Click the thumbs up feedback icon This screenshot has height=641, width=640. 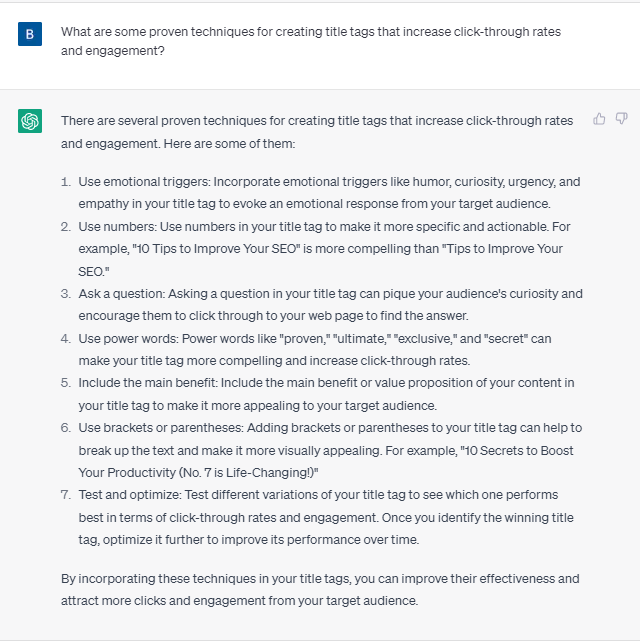coord(599,119)
